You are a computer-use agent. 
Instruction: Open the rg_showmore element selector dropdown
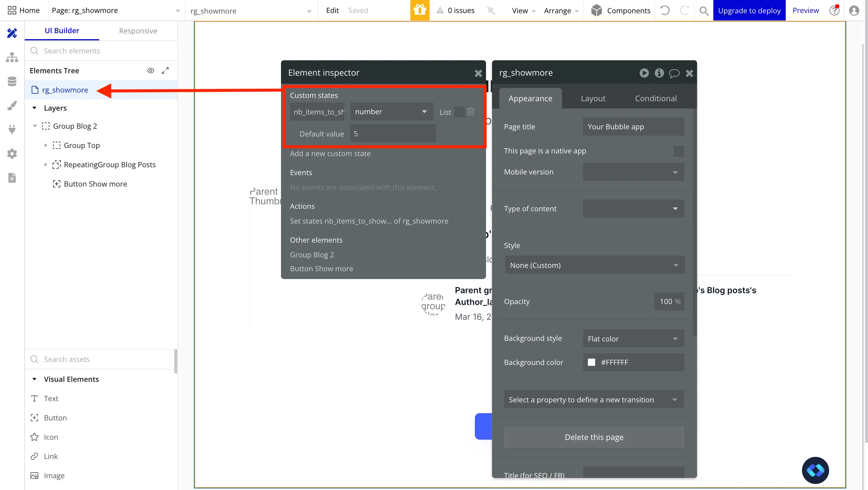(x=251, y=11)
